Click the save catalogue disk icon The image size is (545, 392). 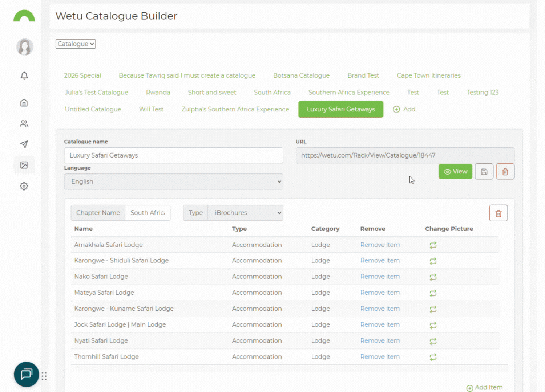point(484,172)
